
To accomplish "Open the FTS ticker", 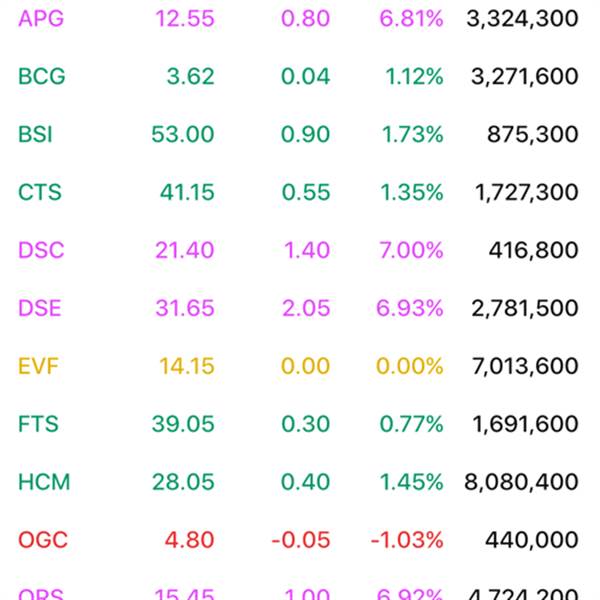I will [x=38, y=424].
